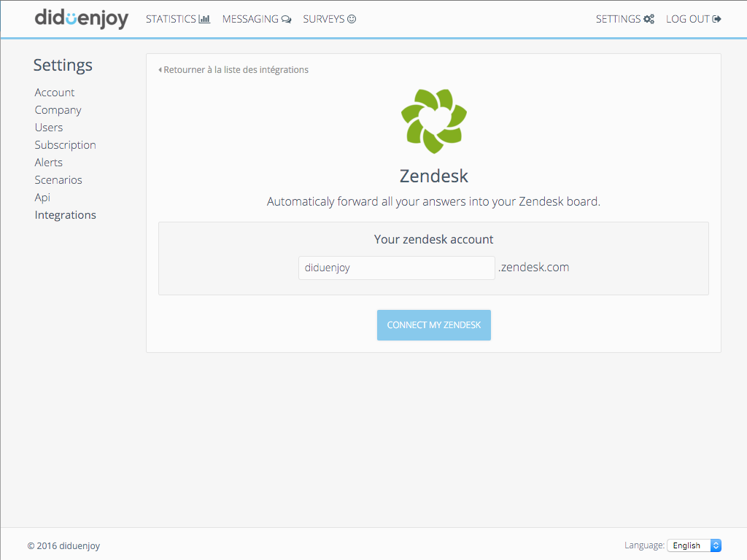Open Account settings in sidebar
747x560 pixels.
click(55, 93)
